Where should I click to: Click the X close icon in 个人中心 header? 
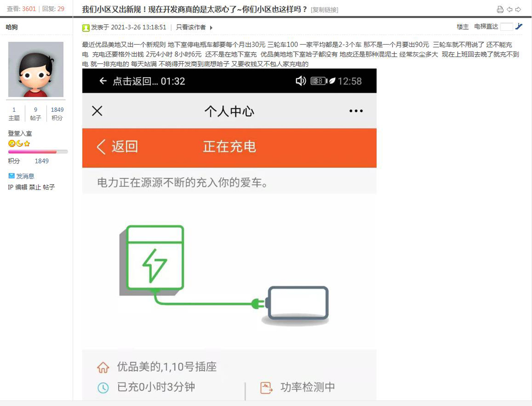pyautogui.click(x=97, y=111)
